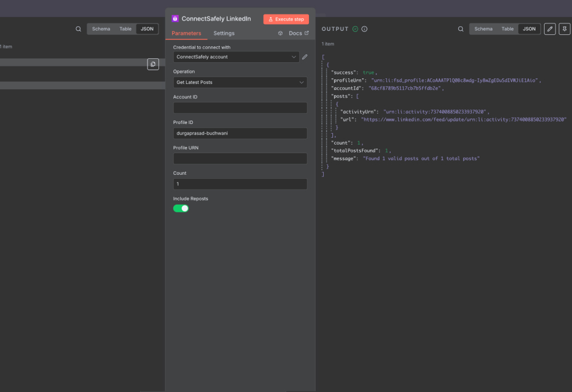Image resolution: width=572 pixels, height=392 pixels.
Task: Click the green check beside OUTPUT
Action: pos(356,29)
